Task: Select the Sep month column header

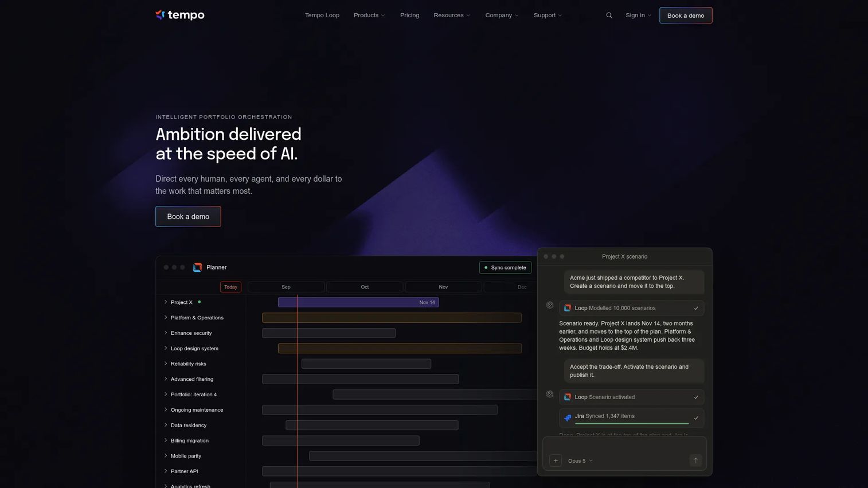Action: [x=286, y=287]
